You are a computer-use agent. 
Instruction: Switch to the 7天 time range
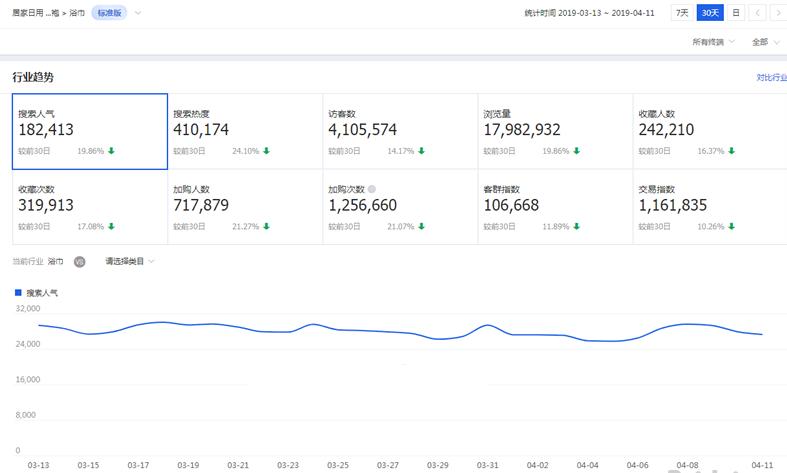click(x=682, y=13)
